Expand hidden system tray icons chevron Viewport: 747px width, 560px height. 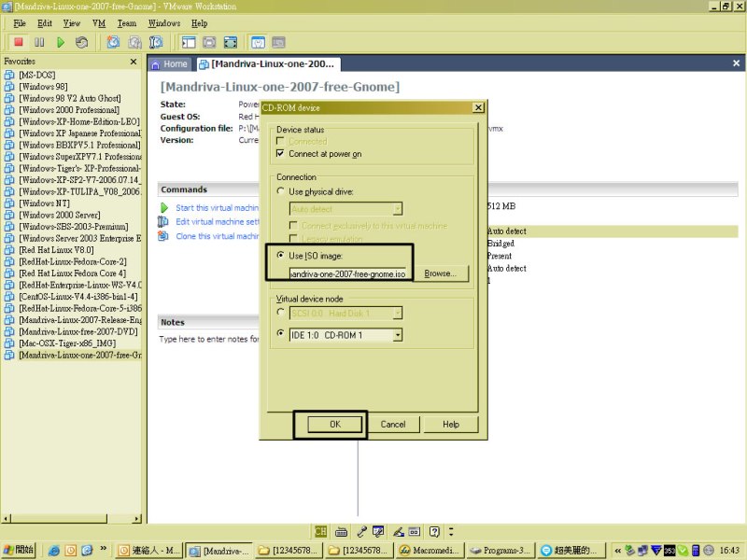(617, 551)
